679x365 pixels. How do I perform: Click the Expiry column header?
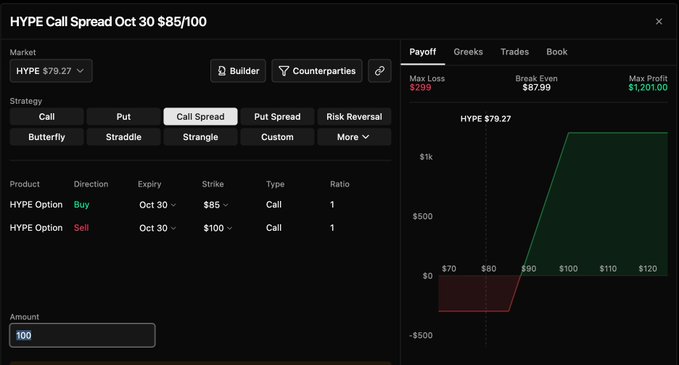[x=149, y=184]
